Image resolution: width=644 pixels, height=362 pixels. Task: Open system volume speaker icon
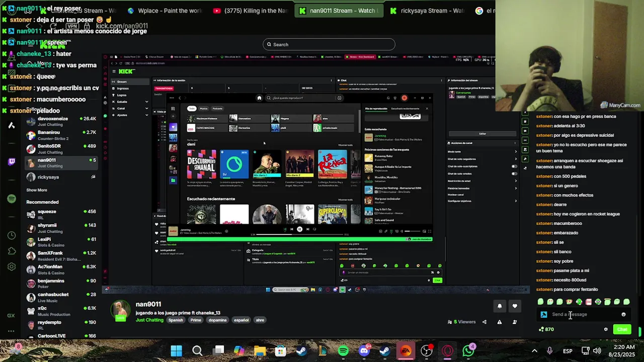click(x=597, y=350)
